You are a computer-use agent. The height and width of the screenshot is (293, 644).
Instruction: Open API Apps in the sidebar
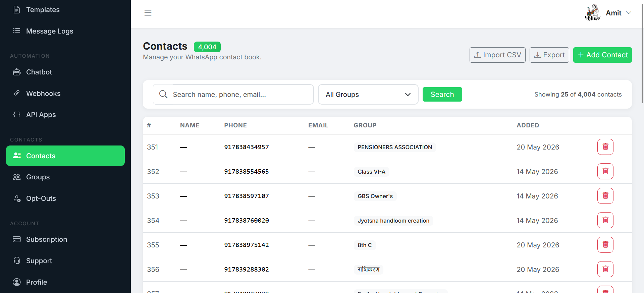coord(65,115)
